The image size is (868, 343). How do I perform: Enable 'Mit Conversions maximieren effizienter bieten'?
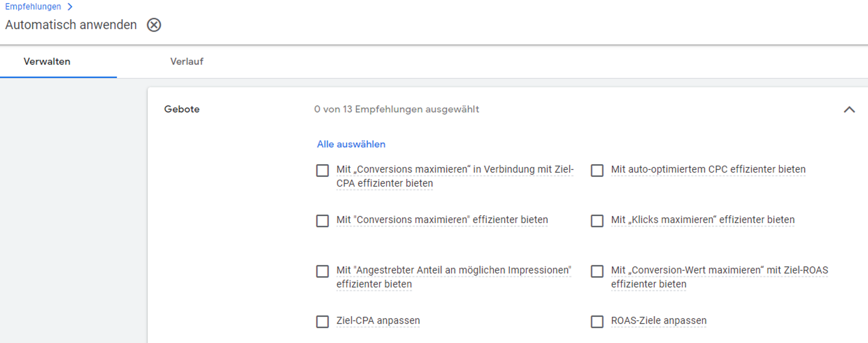[x=322, y=221]
